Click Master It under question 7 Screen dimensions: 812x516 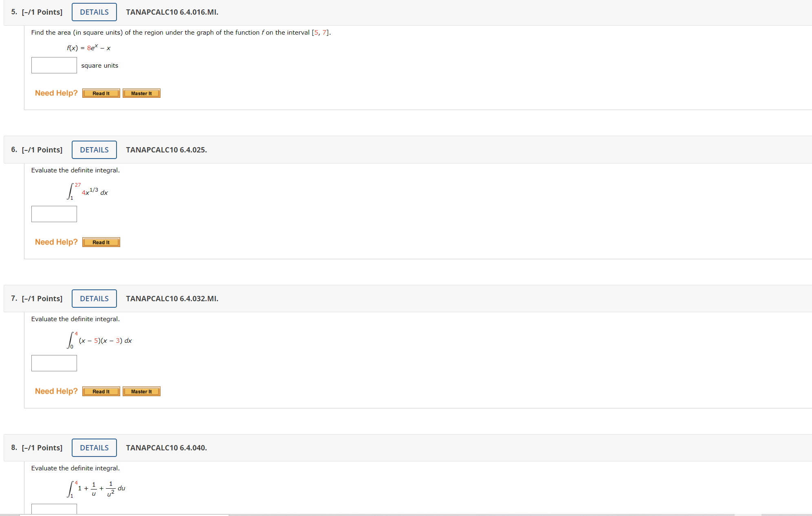click(x=141, y=392)
